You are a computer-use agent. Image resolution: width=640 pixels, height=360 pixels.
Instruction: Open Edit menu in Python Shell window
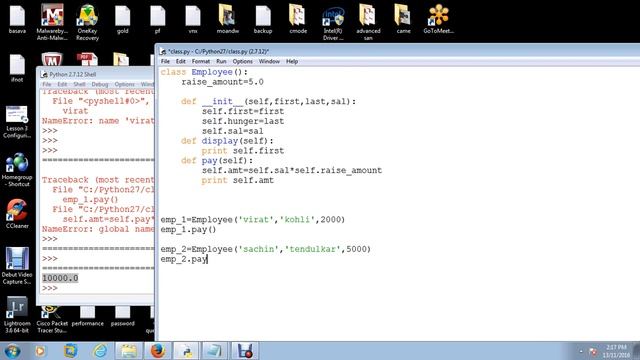click(x=62, y=84)
